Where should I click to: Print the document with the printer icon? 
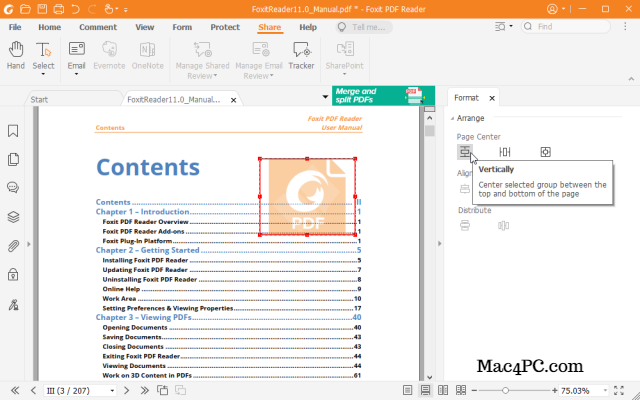click(59, 9)
